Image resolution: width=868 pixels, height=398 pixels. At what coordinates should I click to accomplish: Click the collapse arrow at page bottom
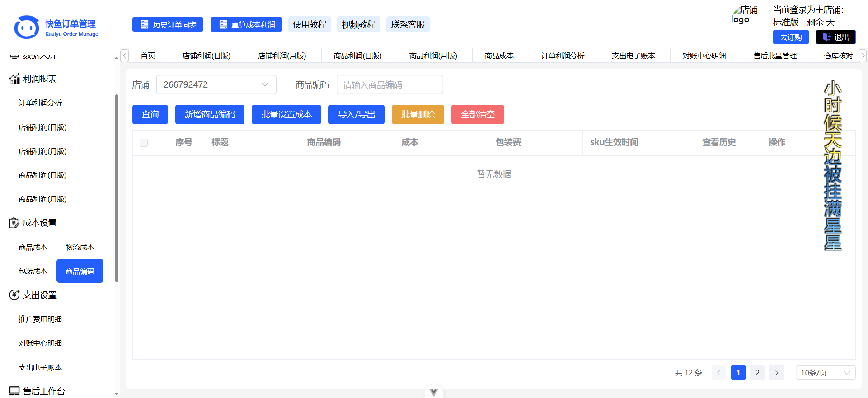pos(434,392)
